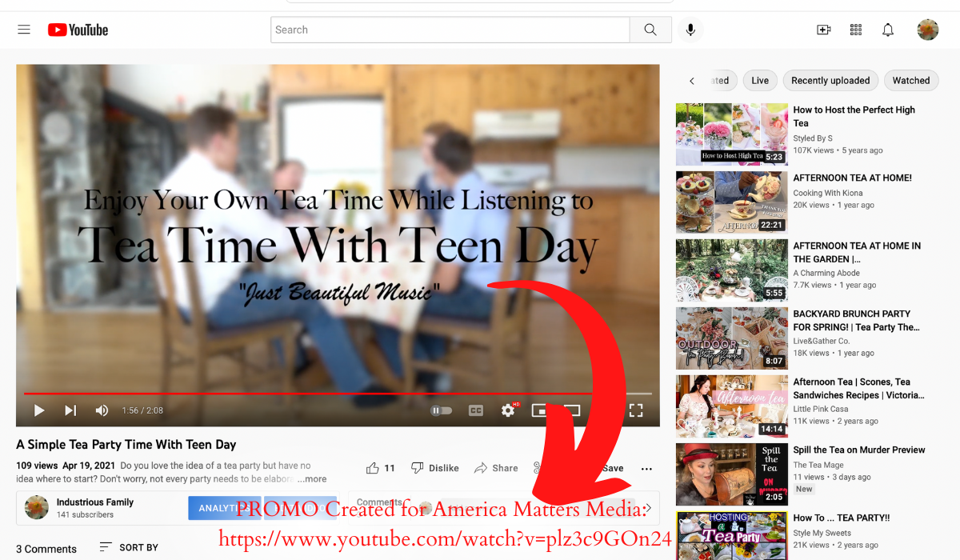The width and height of the screenshot is (960, 560).
Task: Open the hamburger guide menu
Action: pos(24,30)
